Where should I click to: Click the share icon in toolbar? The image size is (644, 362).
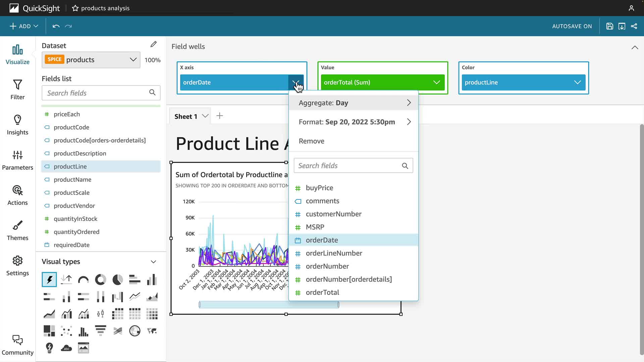634,26
